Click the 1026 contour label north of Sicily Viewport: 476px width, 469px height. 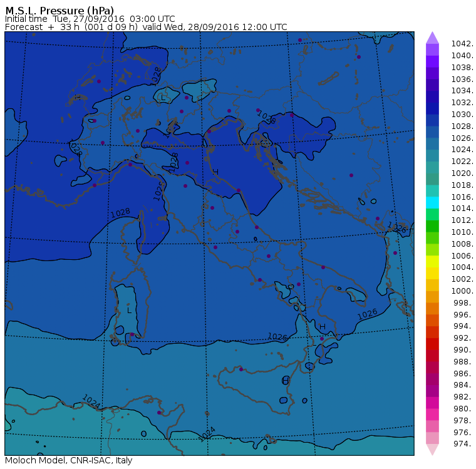[x=277, y=336]
